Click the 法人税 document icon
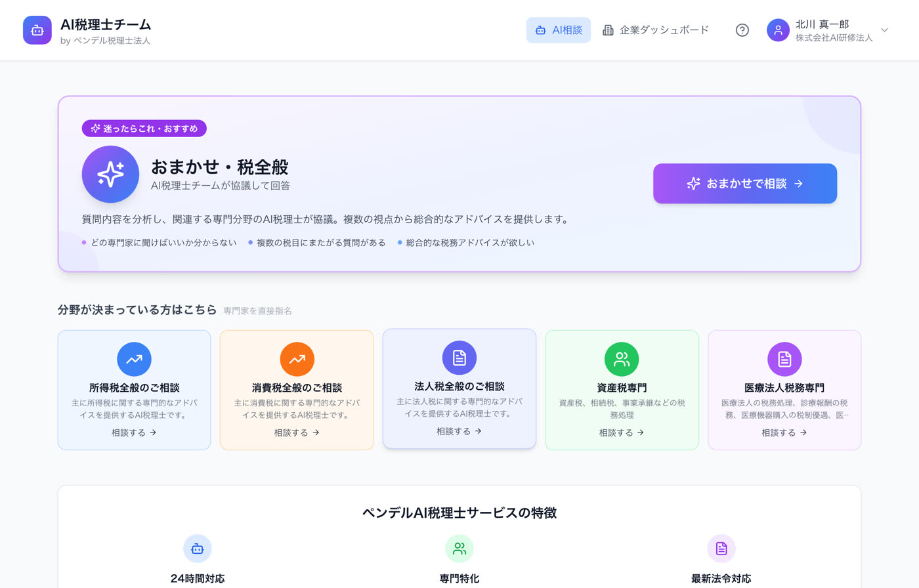The height and width of the screenshot is (588, 919). [x=460, y=358]
